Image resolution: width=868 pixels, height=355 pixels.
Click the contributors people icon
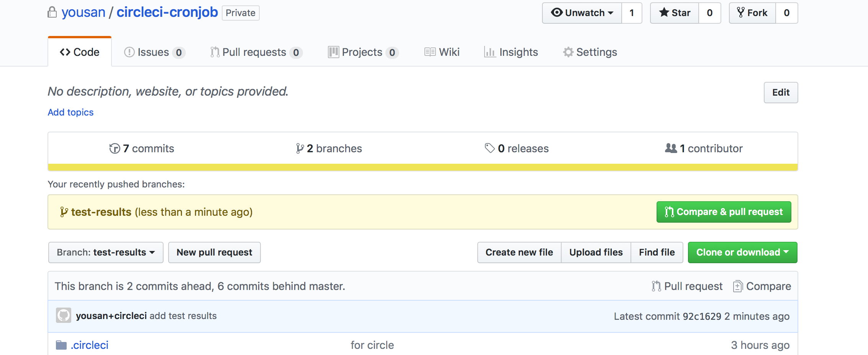[x=671, y=148]
